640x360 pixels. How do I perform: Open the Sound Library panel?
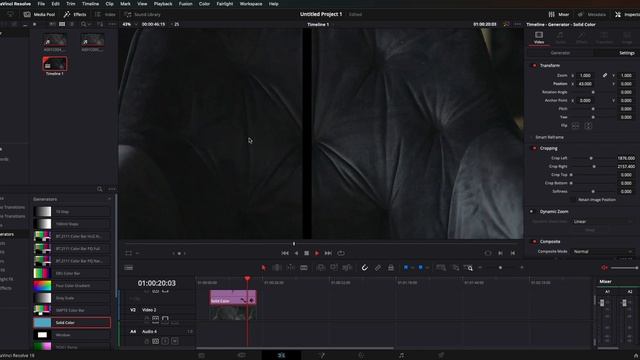(x=142, y=14)
